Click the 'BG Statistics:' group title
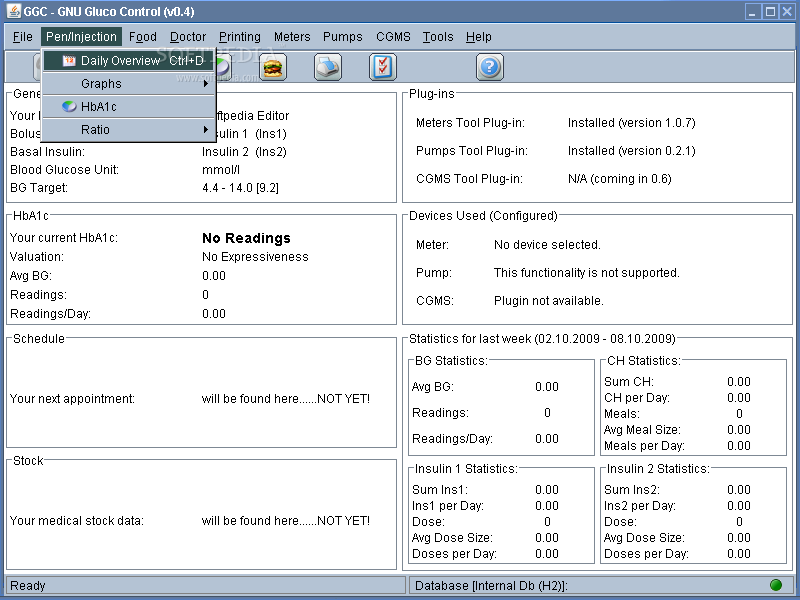800x600 pixels. [x=452, y=361]
